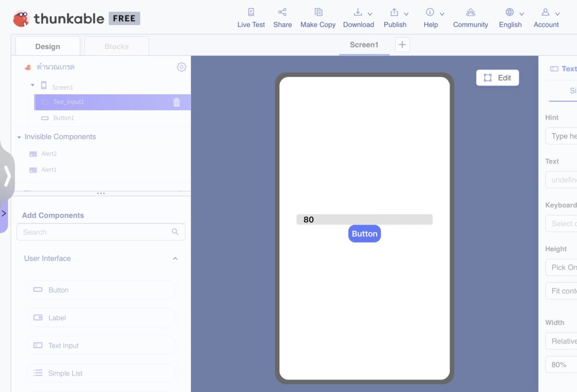Open project settings via gear icon
The image size is (577, 392).
[x=181, y=67]
